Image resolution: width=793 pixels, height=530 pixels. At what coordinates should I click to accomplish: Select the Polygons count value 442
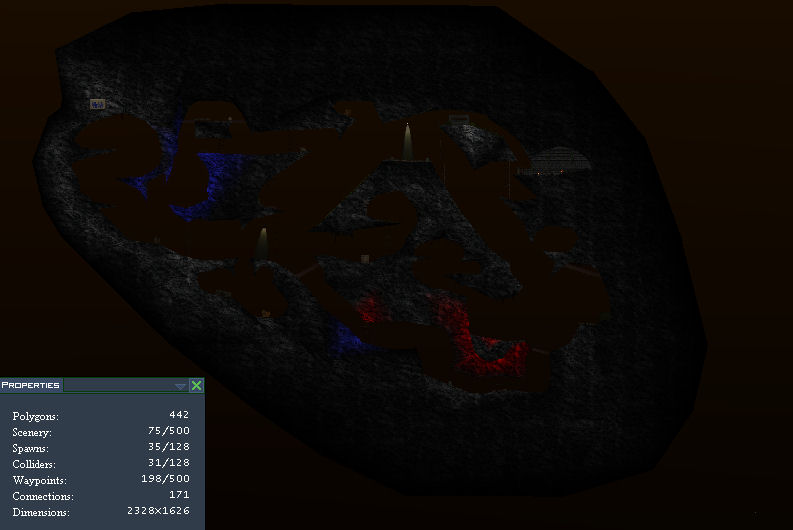point(179,415)
